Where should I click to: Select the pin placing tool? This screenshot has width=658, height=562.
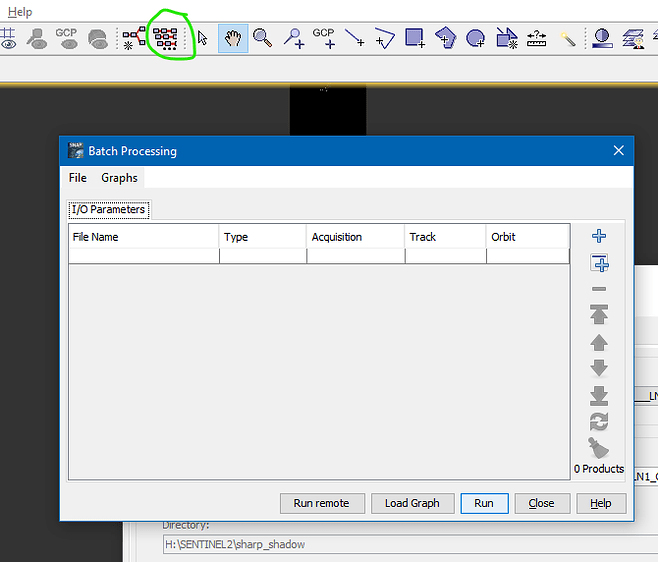point(294,38)
